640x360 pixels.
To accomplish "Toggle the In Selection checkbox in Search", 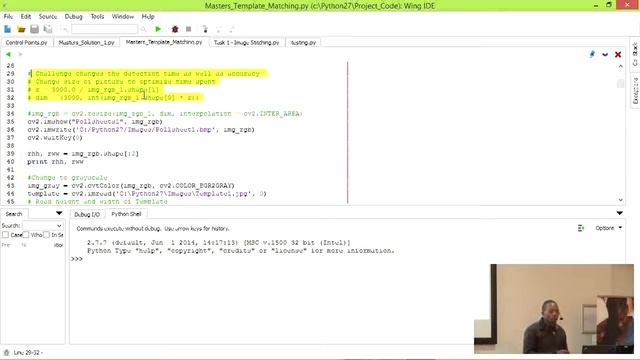I will click(x=46, y=235).
